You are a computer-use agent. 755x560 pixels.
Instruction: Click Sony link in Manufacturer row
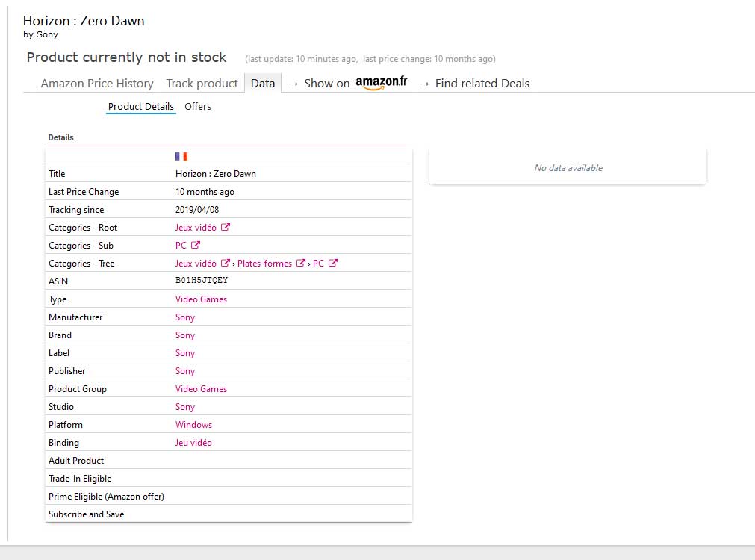click(x=185, y=317)
